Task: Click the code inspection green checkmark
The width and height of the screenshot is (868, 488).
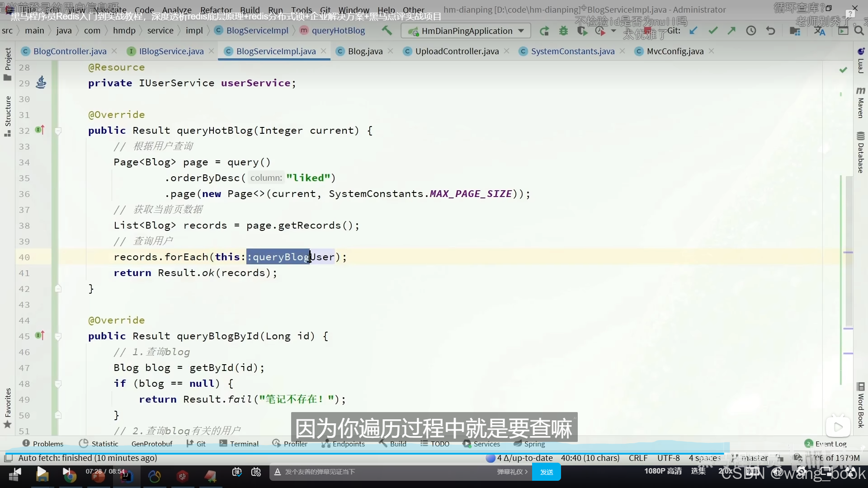Action: pyautogui.click(x=843, y=70)
